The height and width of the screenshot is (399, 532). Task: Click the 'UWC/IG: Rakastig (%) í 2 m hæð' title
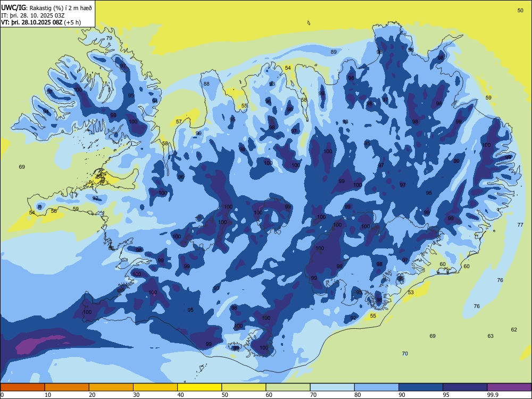46,8
